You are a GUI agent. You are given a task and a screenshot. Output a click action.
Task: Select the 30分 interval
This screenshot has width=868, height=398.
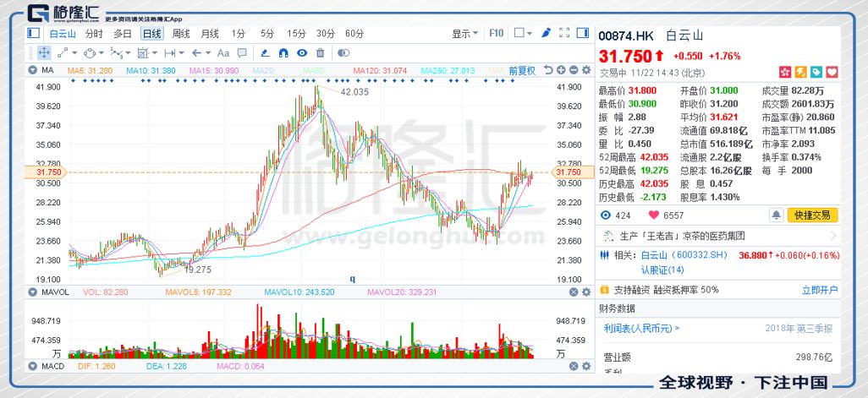click(326, 34)
